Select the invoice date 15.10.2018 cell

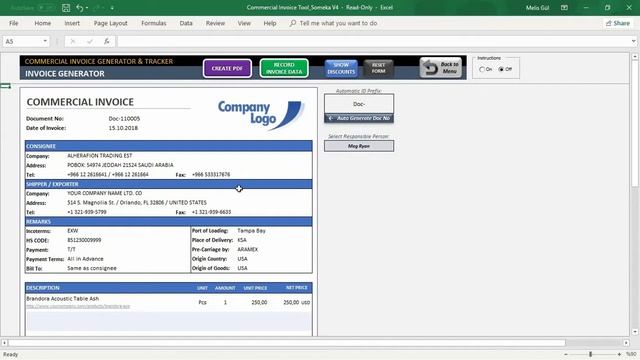(123, 128)
